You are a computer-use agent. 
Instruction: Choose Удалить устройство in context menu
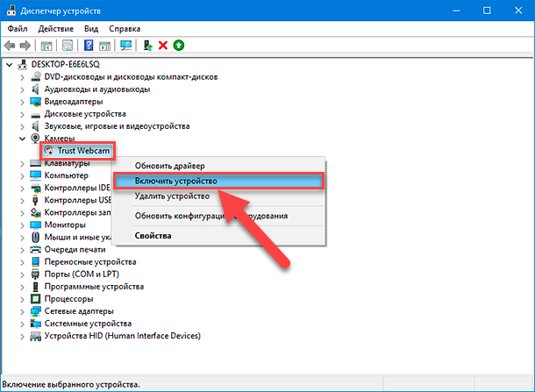click(x=218, y=196)
